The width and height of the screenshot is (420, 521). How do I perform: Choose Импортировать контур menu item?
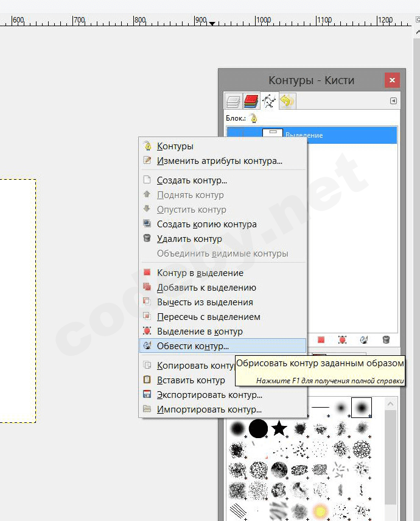click(222, 409)
